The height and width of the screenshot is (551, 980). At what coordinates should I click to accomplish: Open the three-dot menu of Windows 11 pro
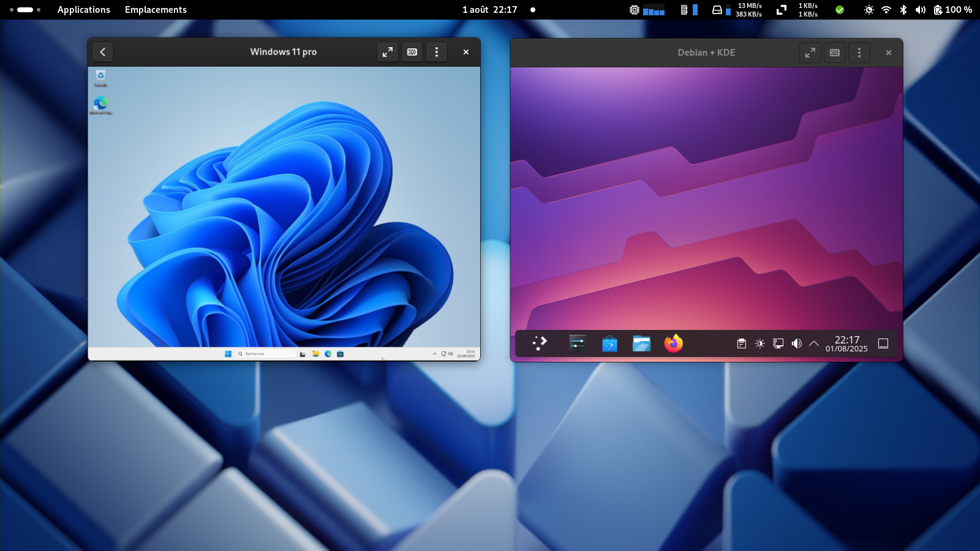437,52
